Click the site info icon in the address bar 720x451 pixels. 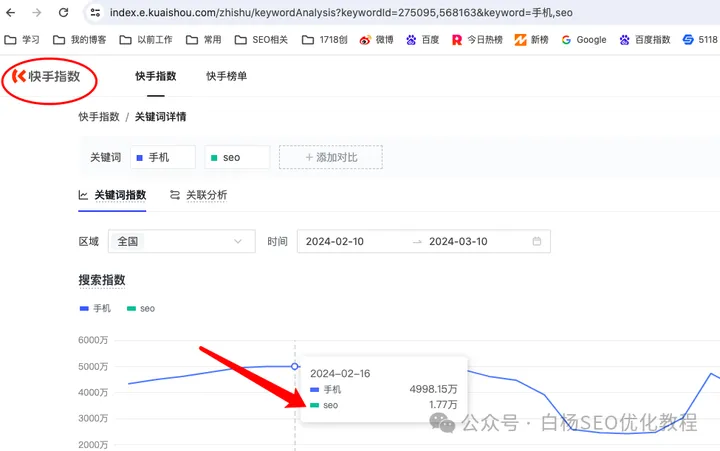pos(95,13)
